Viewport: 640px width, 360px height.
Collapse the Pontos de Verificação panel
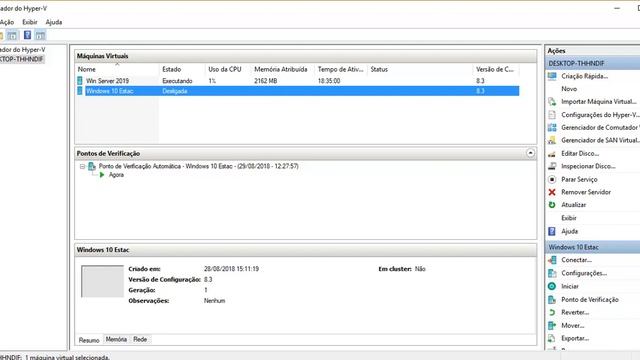[530, 153]
